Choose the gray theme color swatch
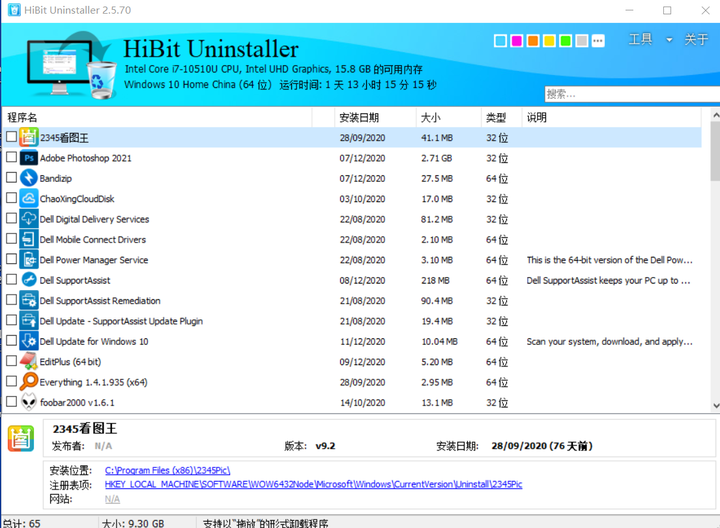The image size is (720, 528). click(x=582, y=41)
